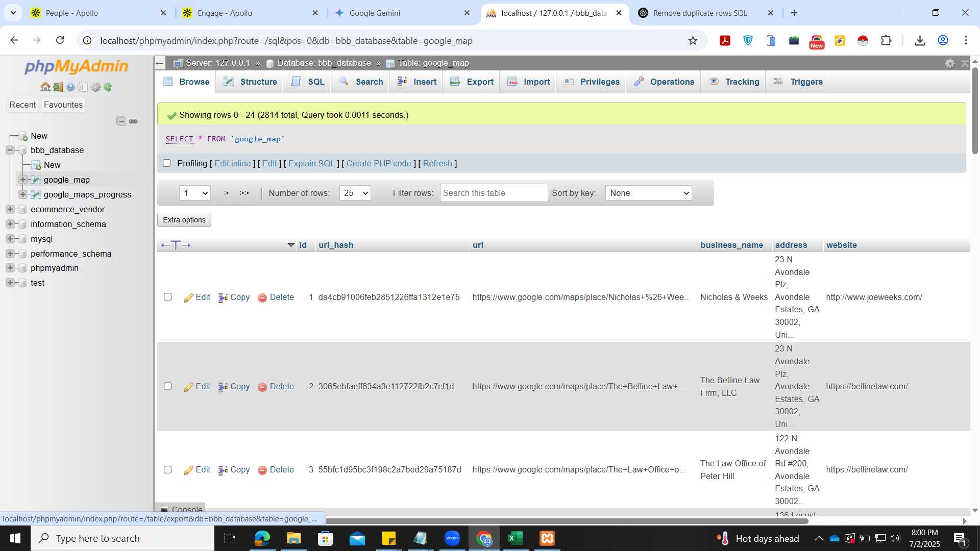980x551 pixels.
Task: Expand the mysql database node
Action: [x=10, y=239]
